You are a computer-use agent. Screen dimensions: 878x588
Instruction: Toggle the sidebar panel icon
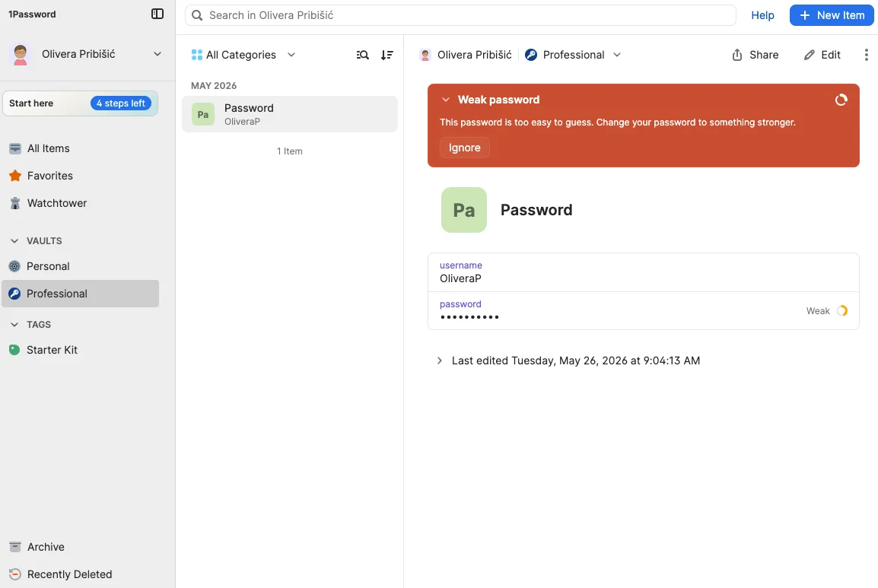157,14
